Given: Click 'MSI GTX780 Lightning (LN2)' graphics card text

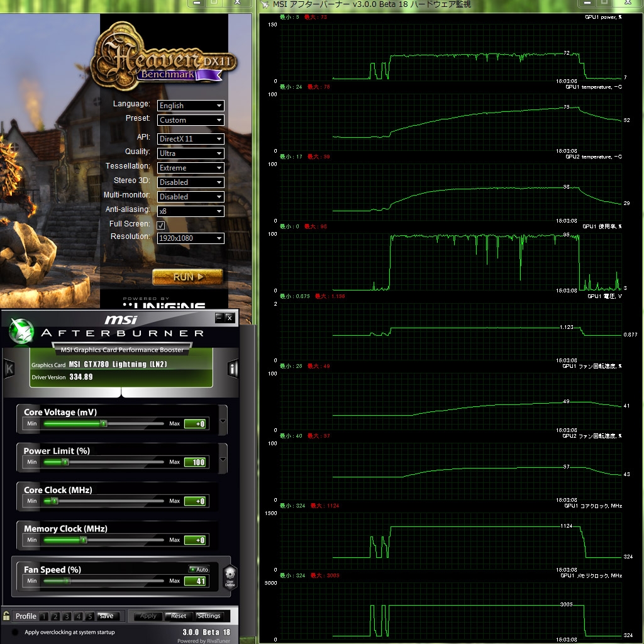Looking at the screenshot, I should coord(118,364).
